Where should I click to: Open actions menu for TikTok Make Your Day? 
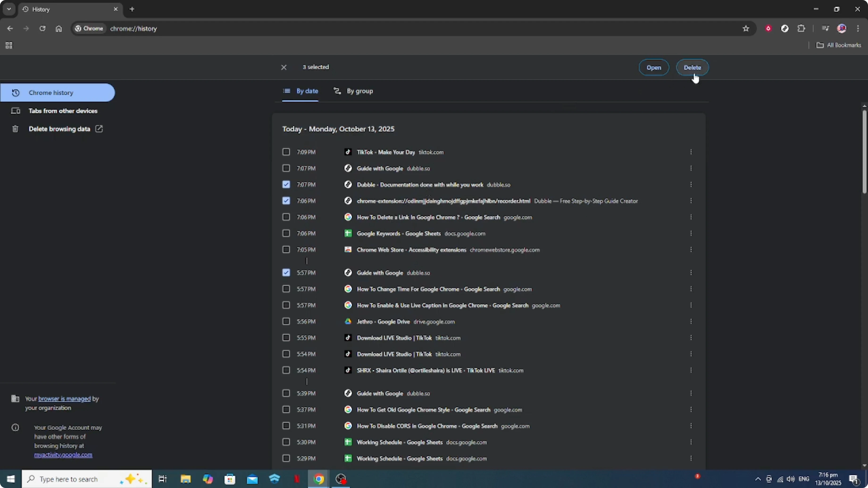point(691,152)
